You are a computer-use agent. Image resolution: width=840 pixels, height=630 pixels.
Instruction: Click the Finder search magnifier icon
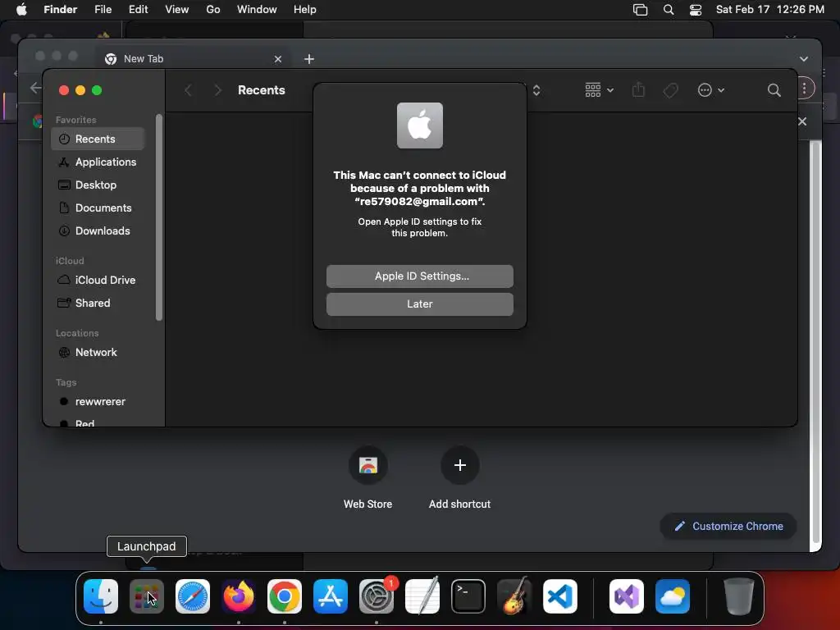(774, 90)
